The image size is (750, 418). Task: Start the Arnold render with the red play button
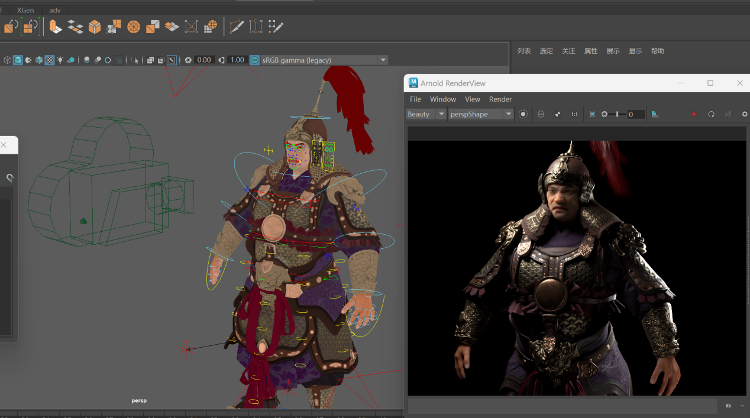[x=694, y=114]
